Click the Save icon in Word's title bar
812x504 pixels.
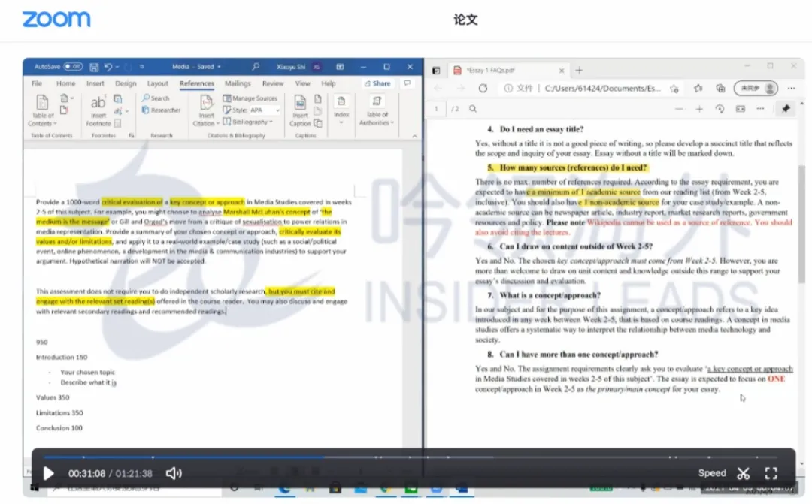click(x=95, y=67)
